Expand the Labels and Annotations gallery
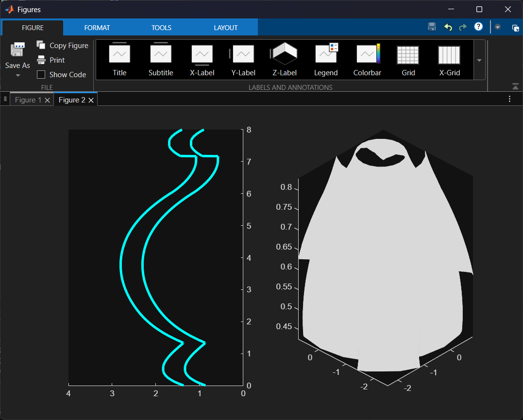This screenshot has width=523, height=420. (x=479, y=60)
